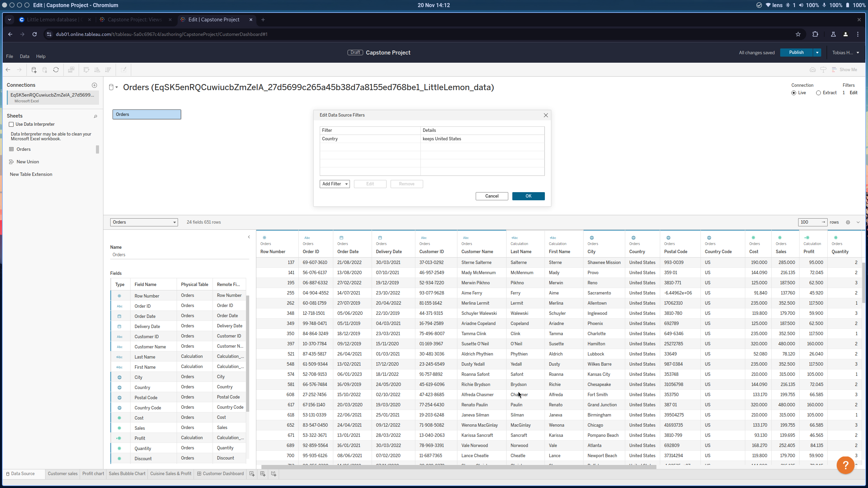Select the Extract connection radio button
This screenshot has width=868, height=488.
(x=818, y=93)
